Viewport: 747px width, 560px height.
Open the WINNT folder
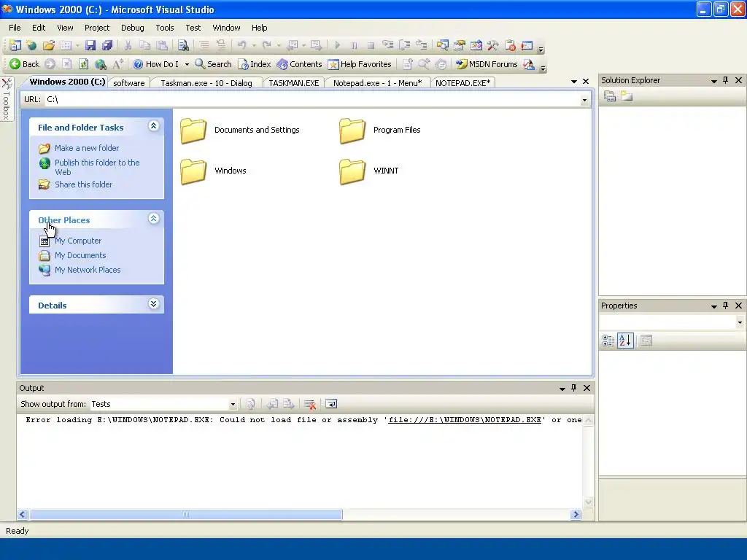tap(368, 171)
